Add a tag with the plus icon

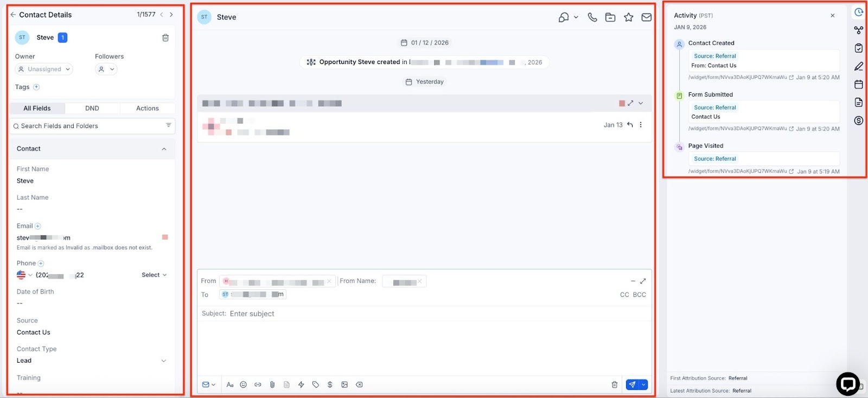point(36,87)
